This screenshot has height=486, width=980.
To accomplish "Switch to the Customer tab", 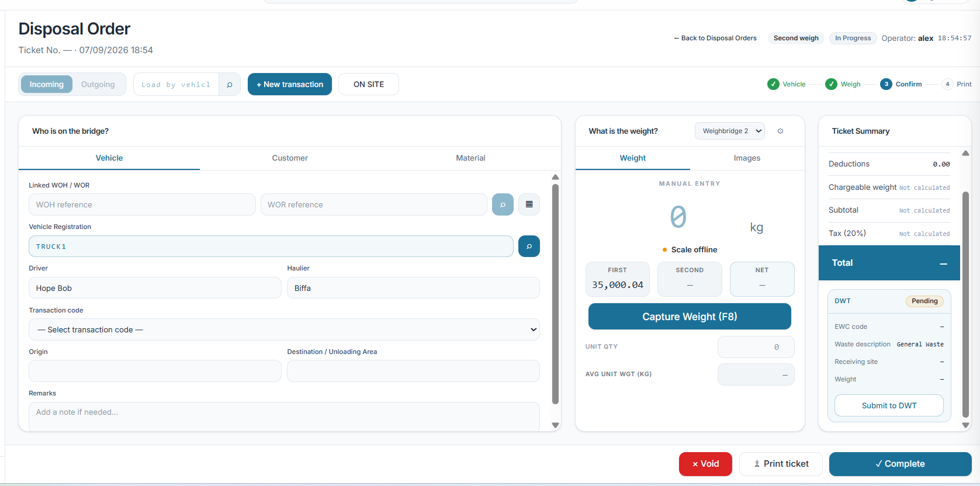I will tap(290, 158).
